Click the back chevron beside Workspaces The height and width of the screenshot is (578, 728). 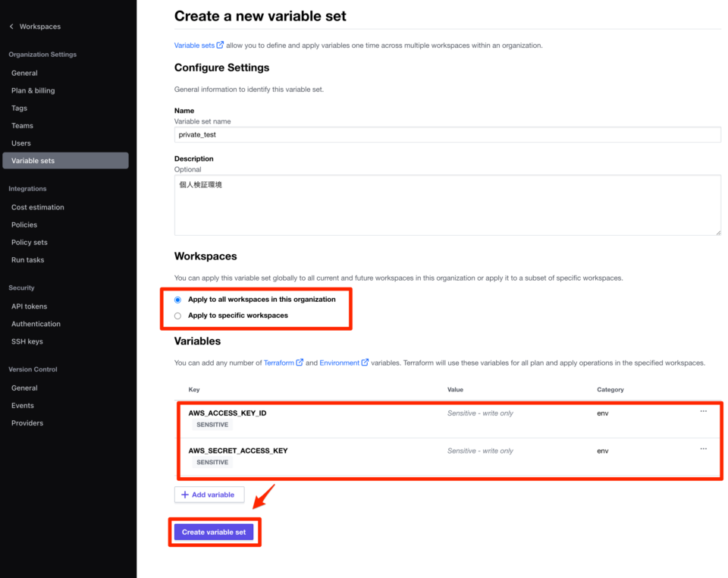pyautogui.click(x=11, y=27)
